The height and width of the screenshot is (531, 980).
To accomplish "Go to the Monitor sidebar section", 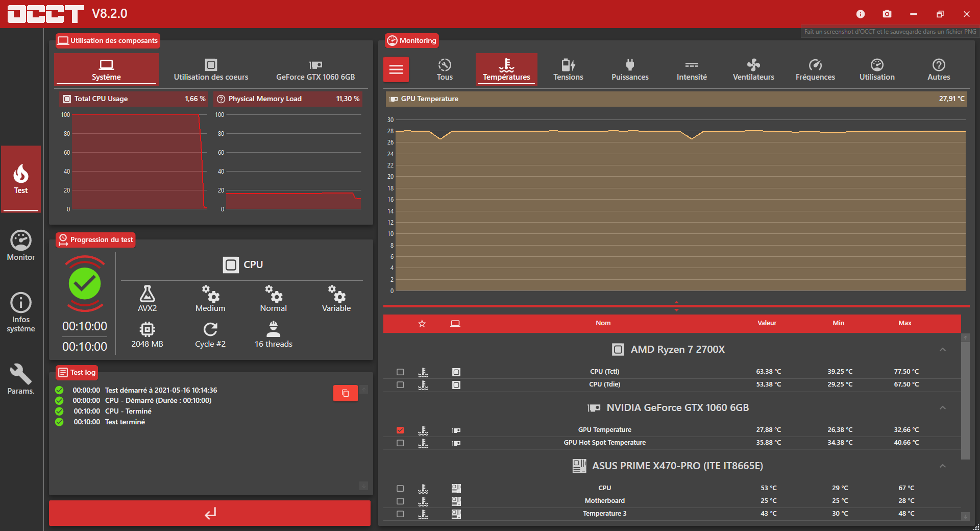I will [x=21, y=246].
